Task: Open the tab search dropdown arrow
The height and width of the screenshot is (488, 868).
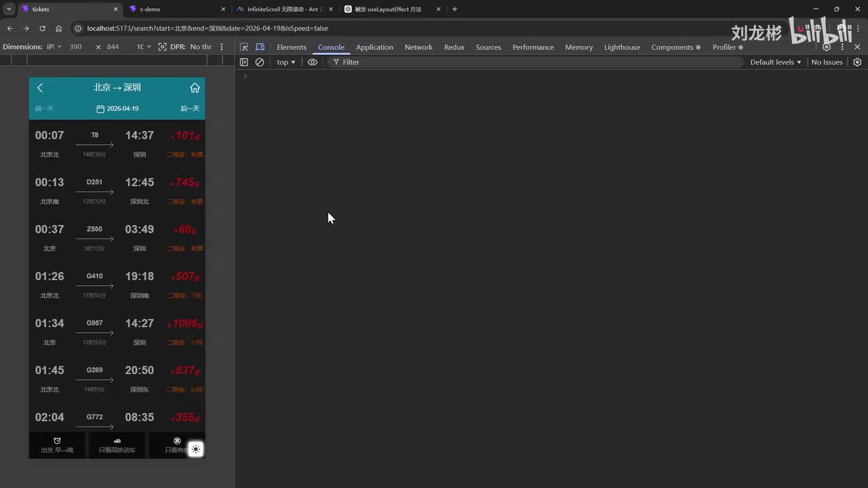Action: tap(9, 9)
